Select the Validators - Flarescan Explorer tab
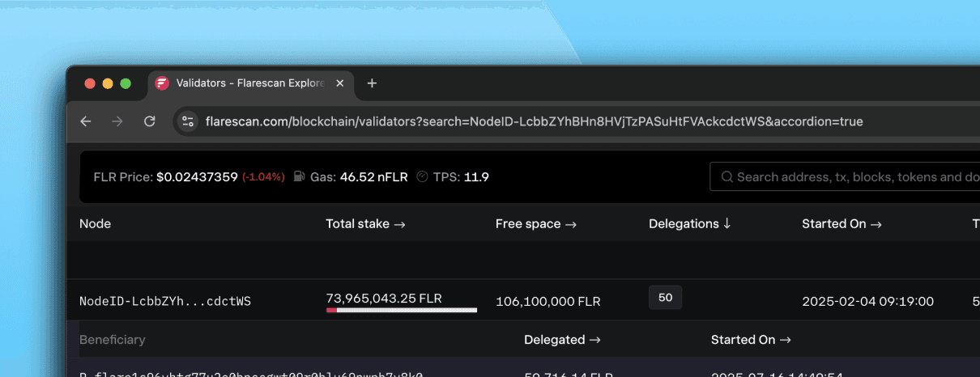The height and width of the screenshot is (377, 980). [x=251, y=83]
